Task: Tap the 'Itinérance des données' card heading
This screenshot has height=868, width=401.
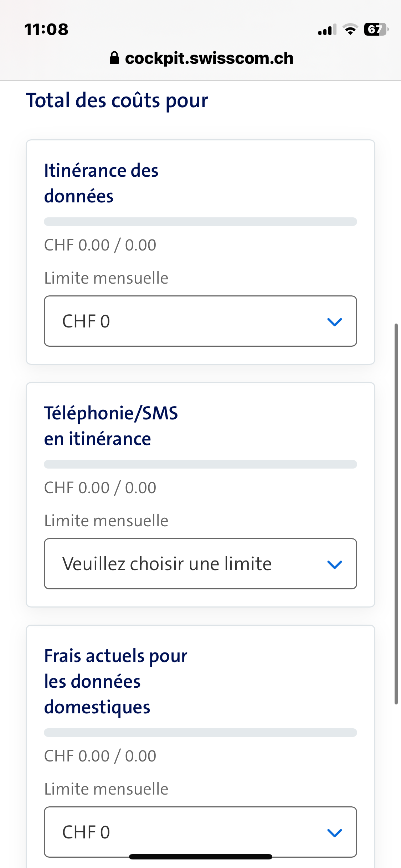Action: tap(101, 184)
